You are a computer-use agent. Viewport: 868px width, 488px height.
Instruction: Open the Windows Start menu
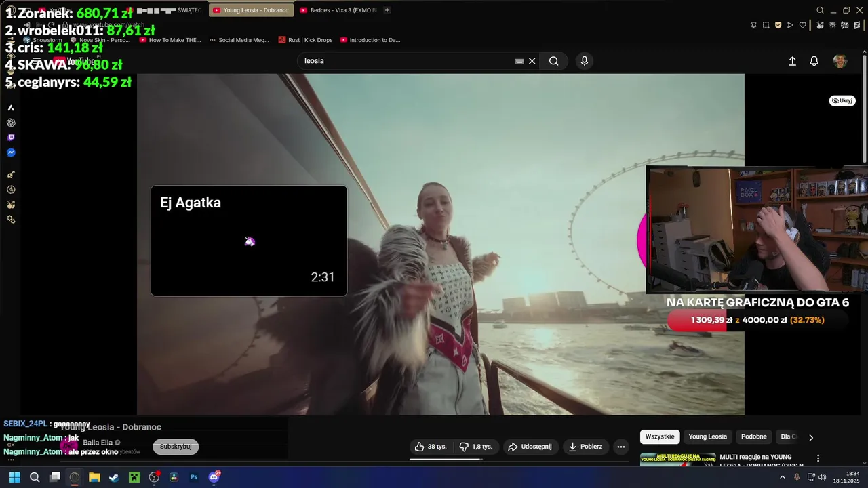(14, 477)
